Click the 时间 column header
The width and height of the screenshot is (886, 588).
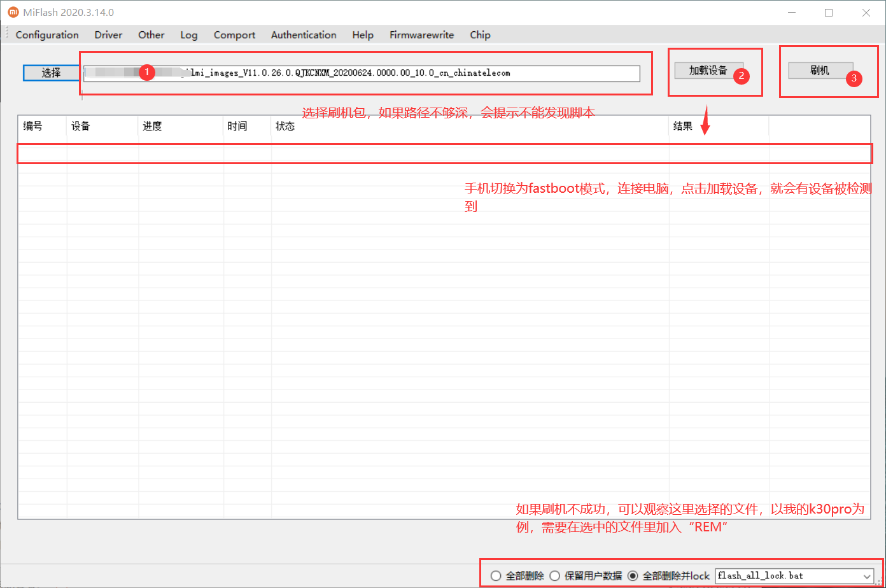coord(247,126)
